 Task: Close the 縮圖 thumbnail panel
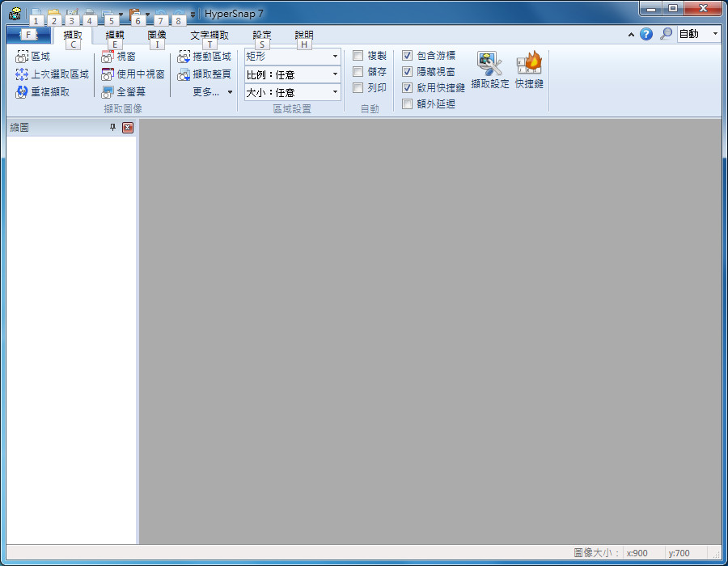(x=128, y=128)
